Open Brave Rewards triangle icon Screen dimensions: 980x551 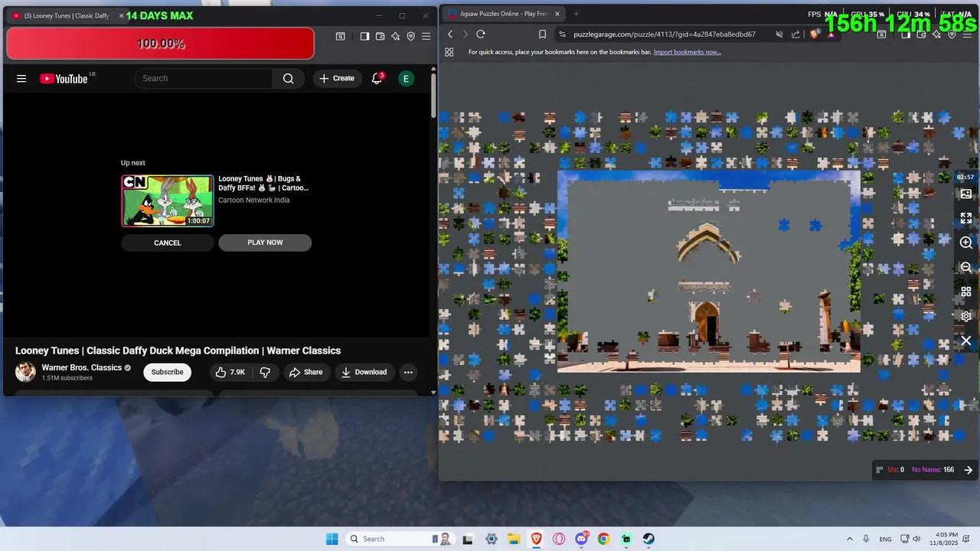point(831,34)
